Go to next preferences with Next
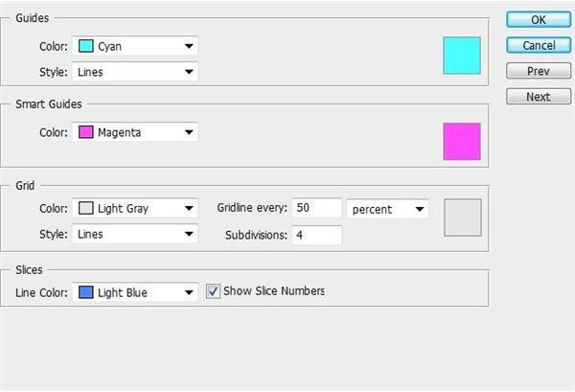The height and width of the screenshot is (392, 575). click(x=539, y=97)
